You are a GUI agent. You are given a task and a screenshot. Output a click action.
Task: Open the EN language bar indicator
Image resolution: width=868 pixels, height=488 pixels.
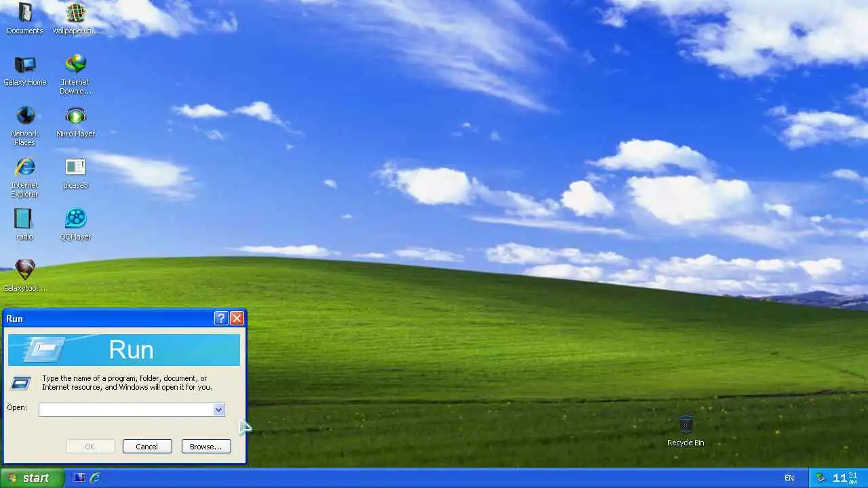[x=789, y=478]
